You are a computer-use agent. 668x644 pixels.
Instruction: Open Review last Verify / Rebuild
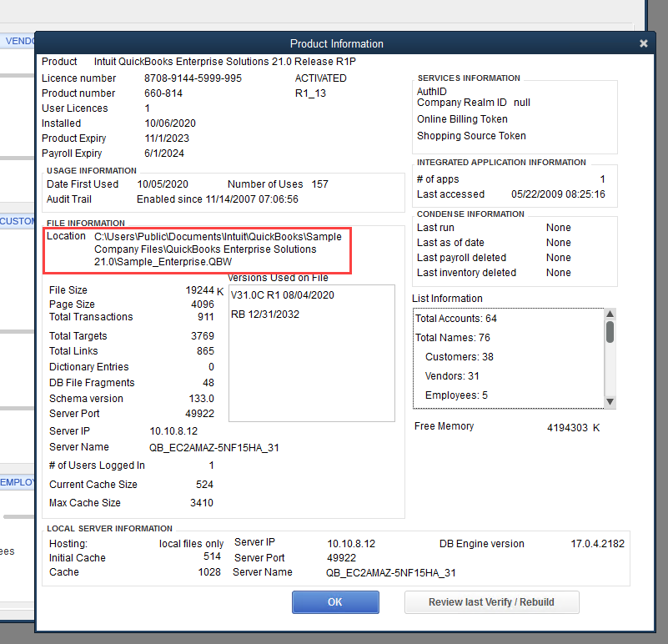pyautogui.click(x=492, y=601)
